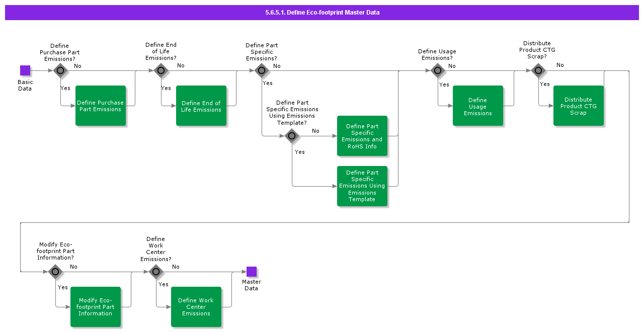Click the 'Define Part Specific Emissions?' question label
644x332 pixels.
pos(262,52)
